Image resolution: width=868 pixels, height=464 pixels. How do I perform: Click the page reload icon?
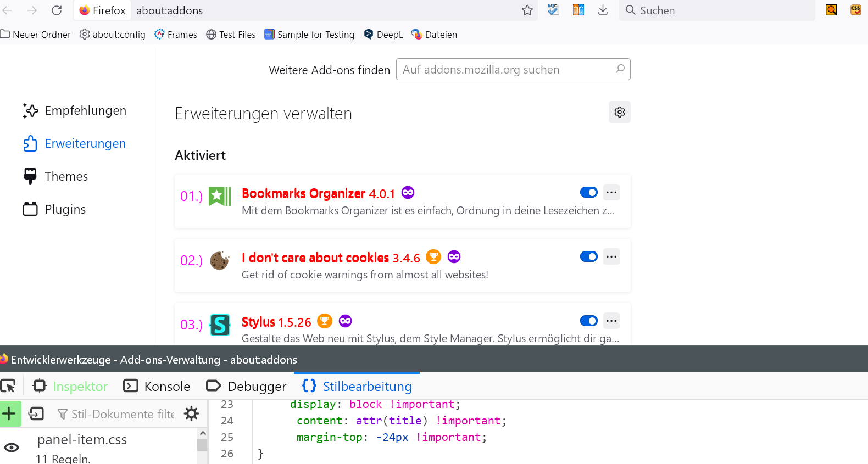tap(57, 10)
